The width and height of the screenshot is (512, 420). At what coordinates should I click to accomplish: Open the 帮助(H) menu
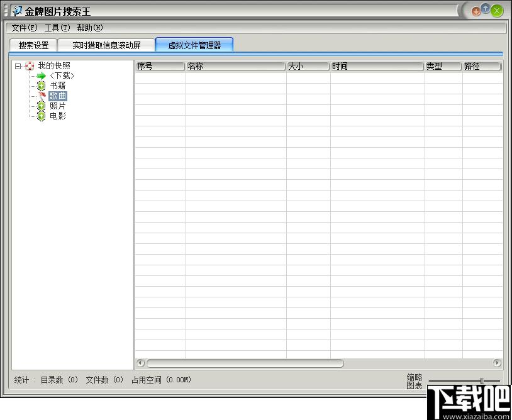90,28
